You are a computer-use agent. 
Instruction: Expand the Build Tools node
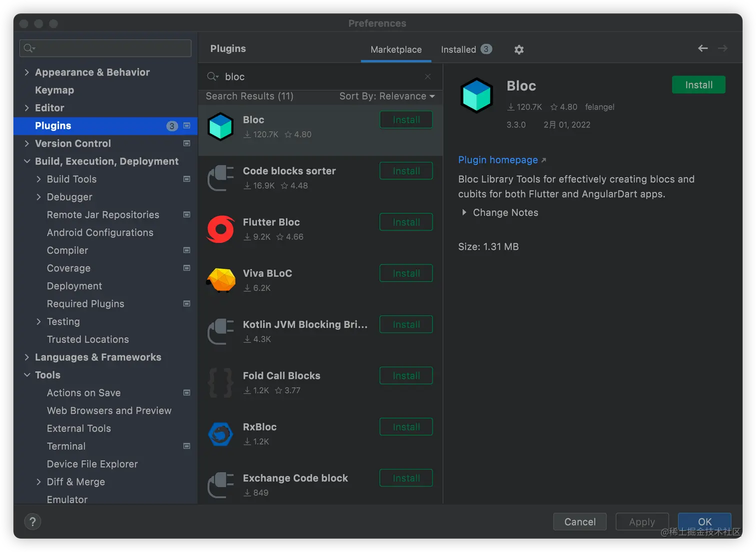click(38, 179)
